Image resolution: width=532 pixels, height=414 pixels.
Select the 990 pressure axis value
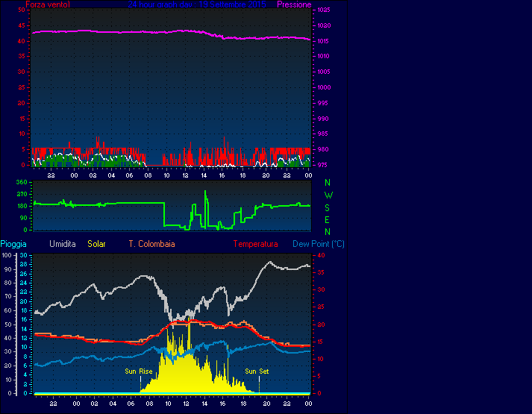click(x=322, y=119)
